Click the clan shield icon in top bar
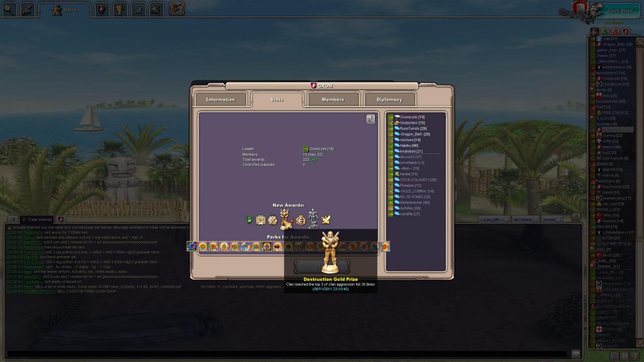The width and height of the screenshot is (644, 362). click(102, 9)
